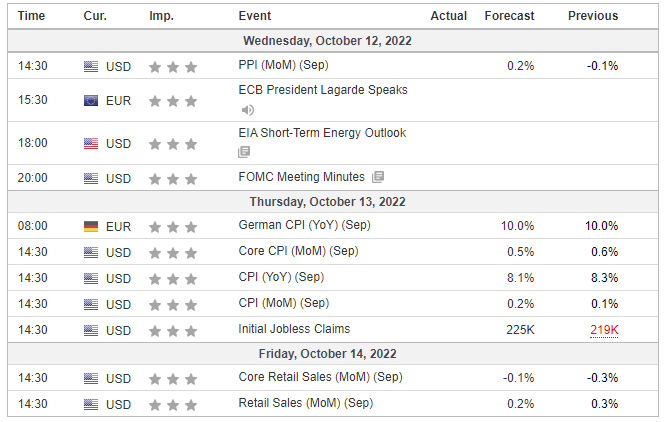Click the EU flag icon in the Lagarde Speaks row
The image size is (664, 422).
coord(91,101)
